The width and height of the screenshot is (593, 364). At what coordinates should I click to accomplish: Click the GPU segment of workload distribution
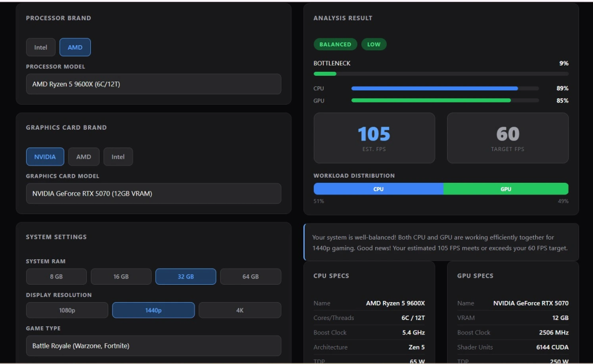pos(506,189)
